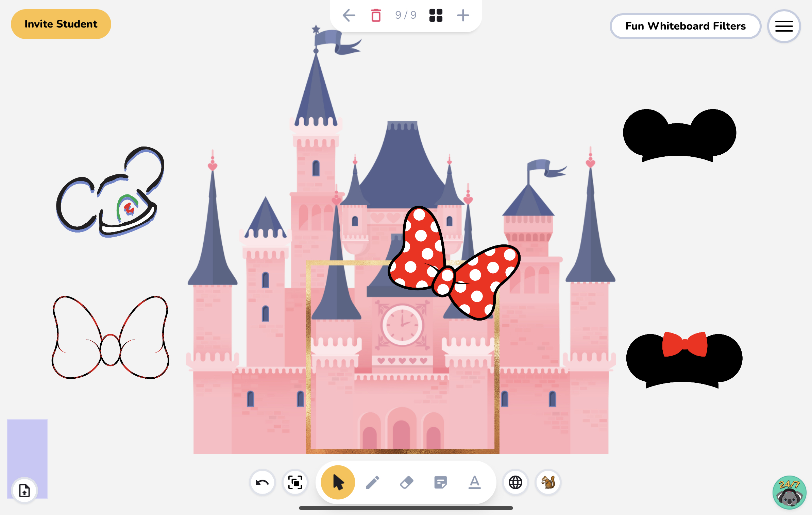Click the squirrel rewards icon
Image resolution: width=812 pixels, height=515 pixels.
[x=548, y=482]
